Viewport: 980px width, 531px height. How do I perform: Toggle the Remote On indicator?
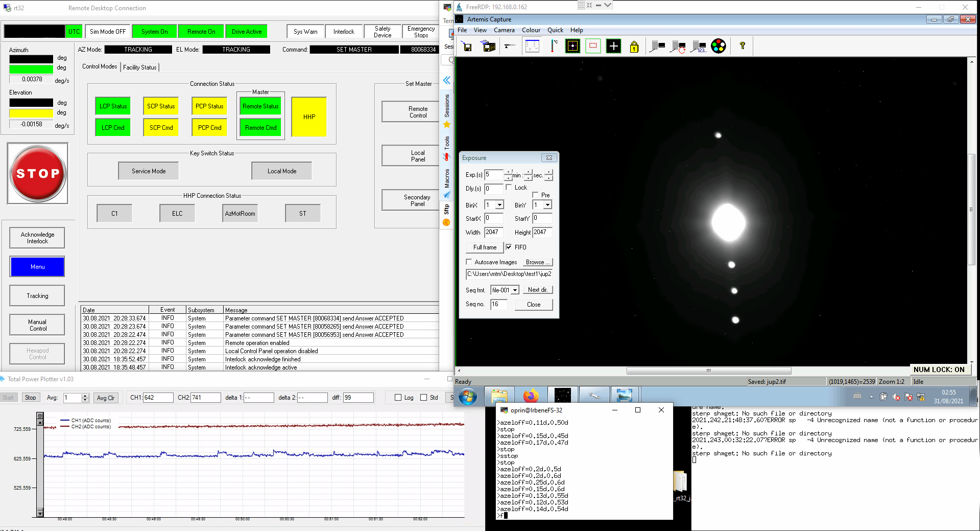[201, 32]
